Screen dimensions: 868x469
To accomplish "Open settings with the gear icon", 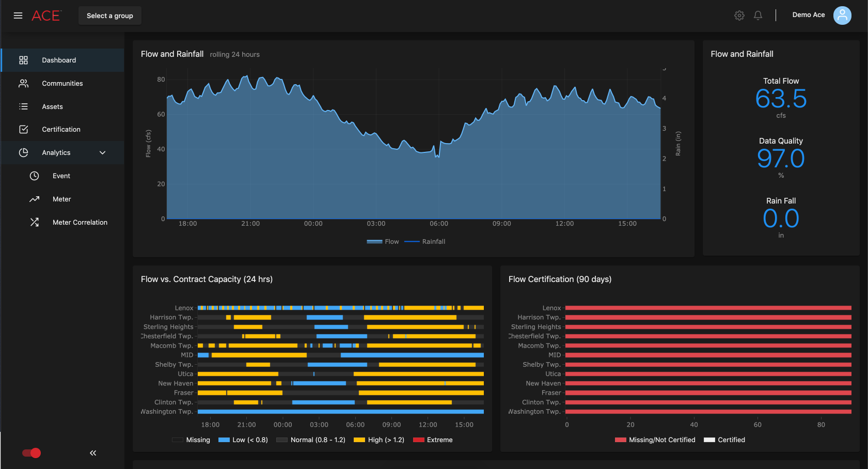I will (x=739, y=15).
